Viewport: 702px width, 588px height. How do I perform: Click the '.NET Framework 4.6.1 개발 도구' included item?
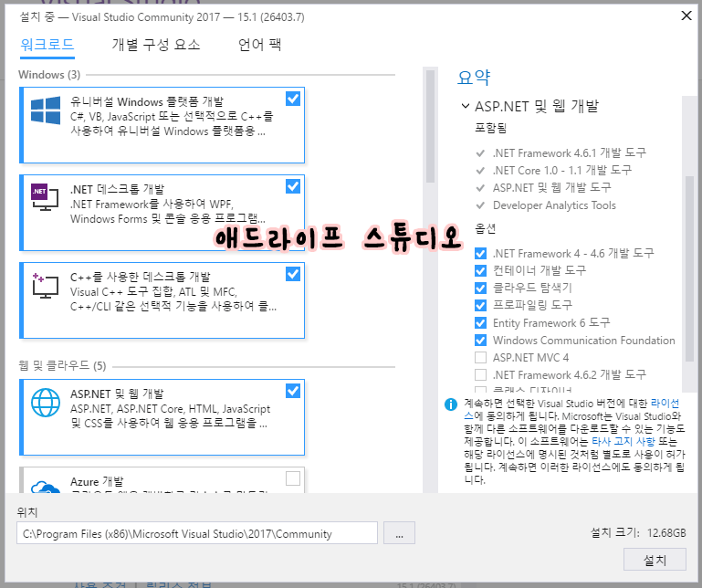(x=570, y=153)
